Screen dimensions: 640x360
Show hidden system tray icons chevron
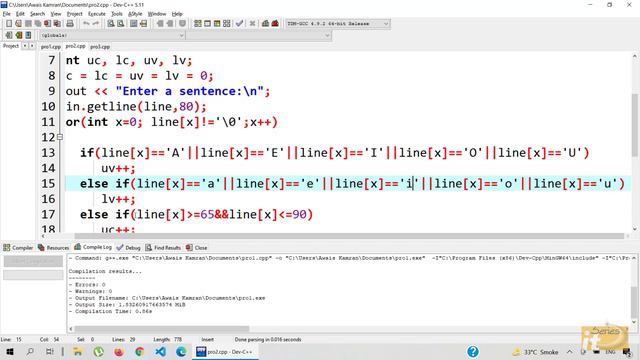569,351
